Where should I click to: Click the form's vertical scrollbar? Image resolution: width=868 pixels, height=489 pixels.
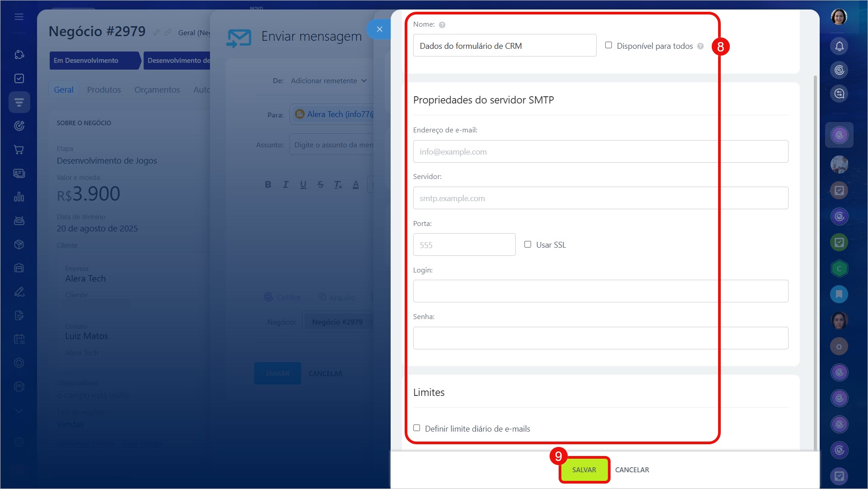[815, 262]
